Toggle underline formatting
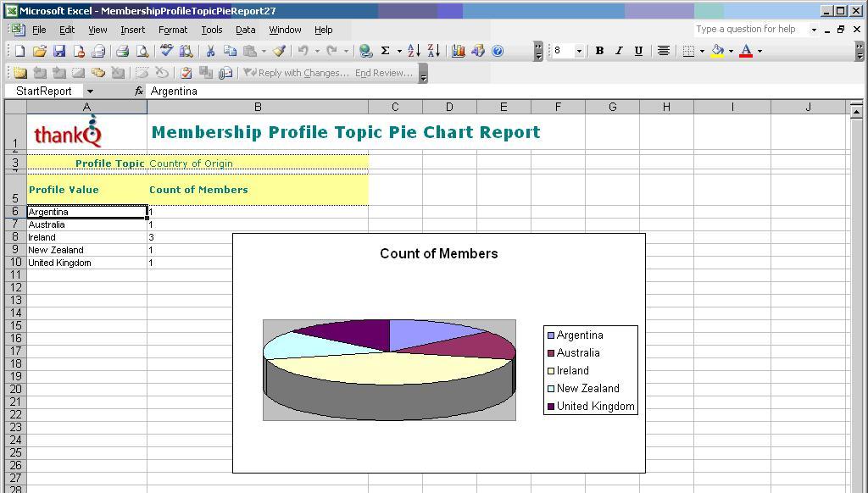 [x=638, y=51]
